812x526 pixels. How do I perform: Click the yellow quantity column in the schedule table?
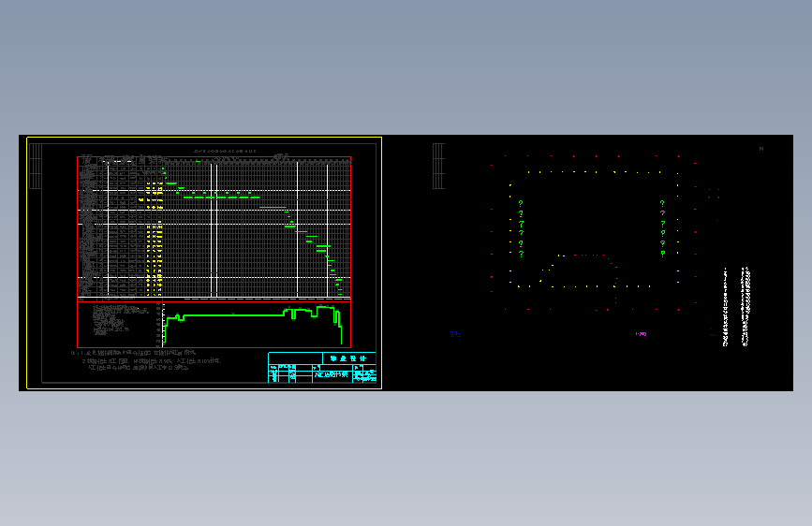pyautogui.click(x=155, y=238)
